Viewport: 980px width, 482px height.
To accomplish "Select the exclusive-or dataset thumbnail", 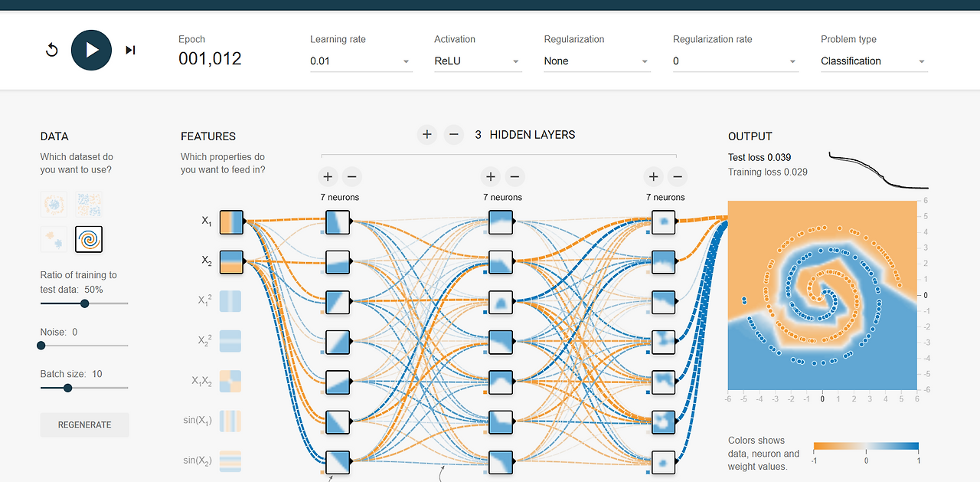I will 89,204.
